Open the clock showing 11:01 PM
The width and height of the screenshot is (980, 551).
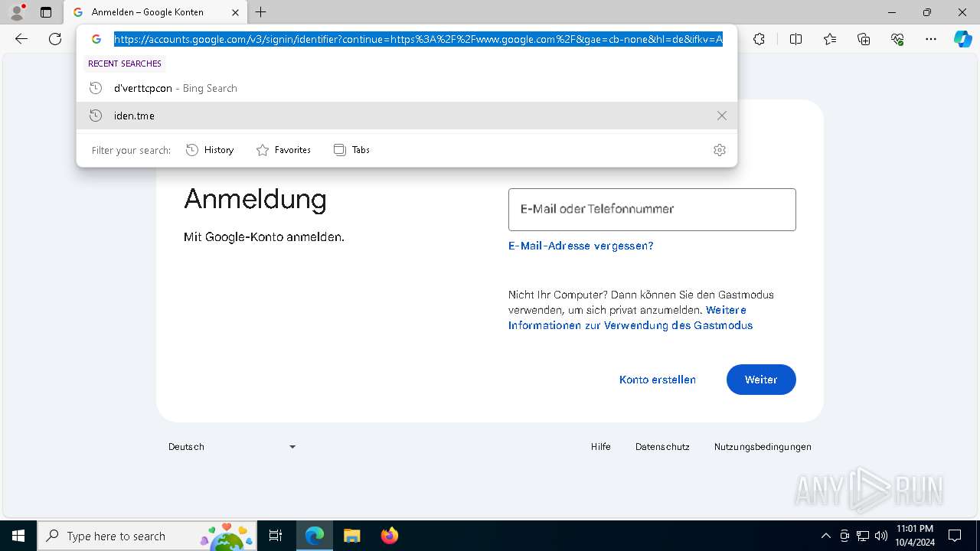(914, 536)
